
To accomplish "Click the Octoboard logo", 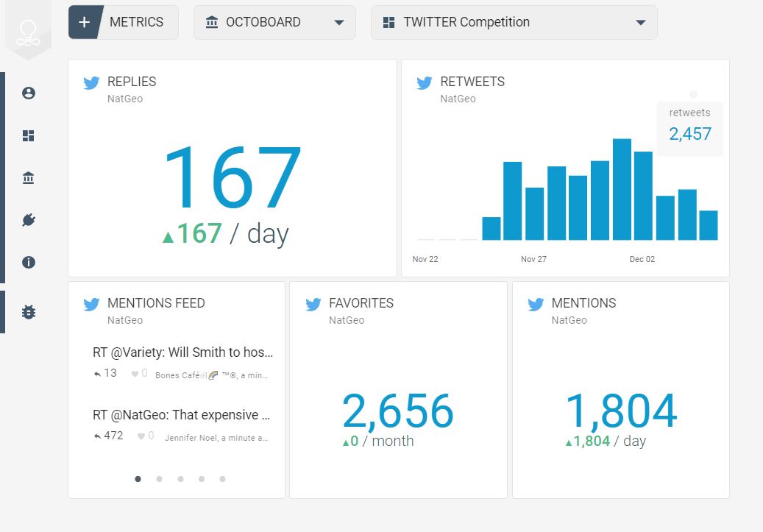I will coord(28,33).
